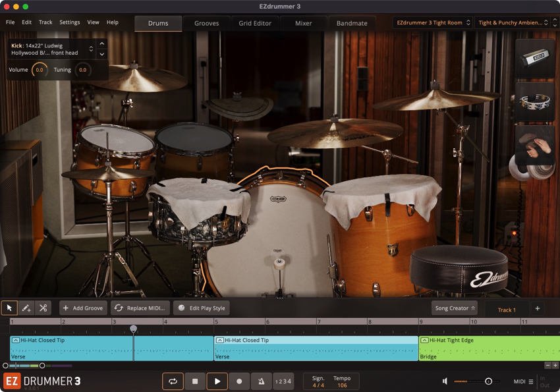Toggle the 1234 count-in button
Screen dimensions: 560x392
(283, 381)
